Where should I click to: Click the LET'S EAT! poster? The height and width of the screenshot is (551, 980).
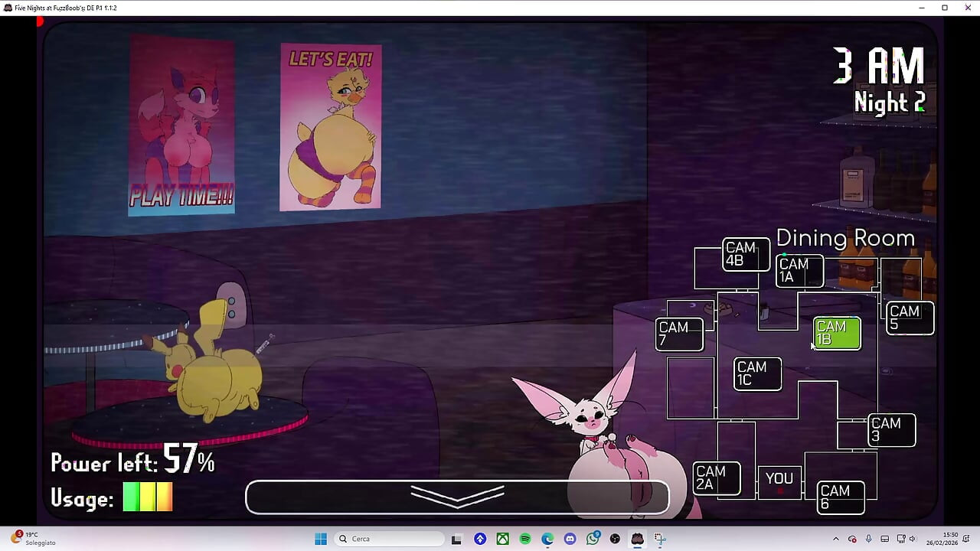(330, 127)
